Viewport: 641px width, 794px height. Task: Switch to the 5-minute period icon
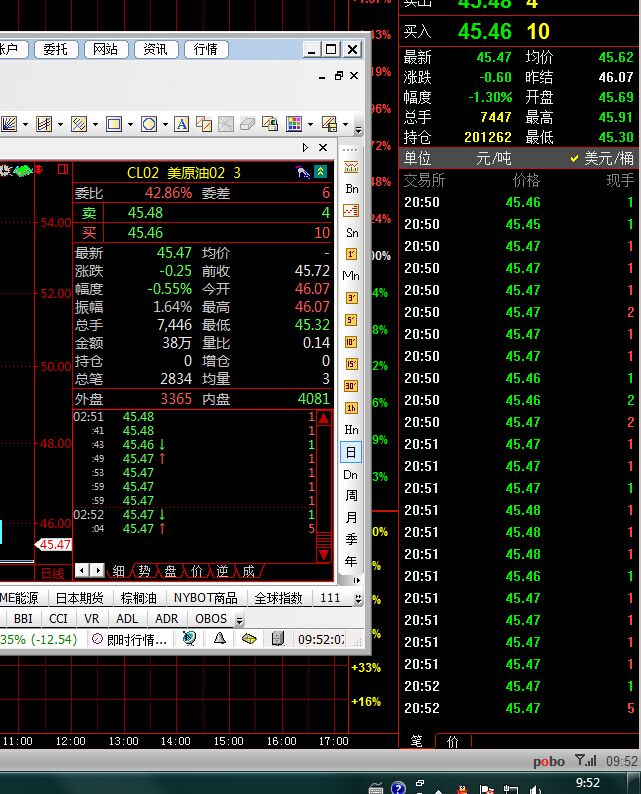click(x=351, y=319)
